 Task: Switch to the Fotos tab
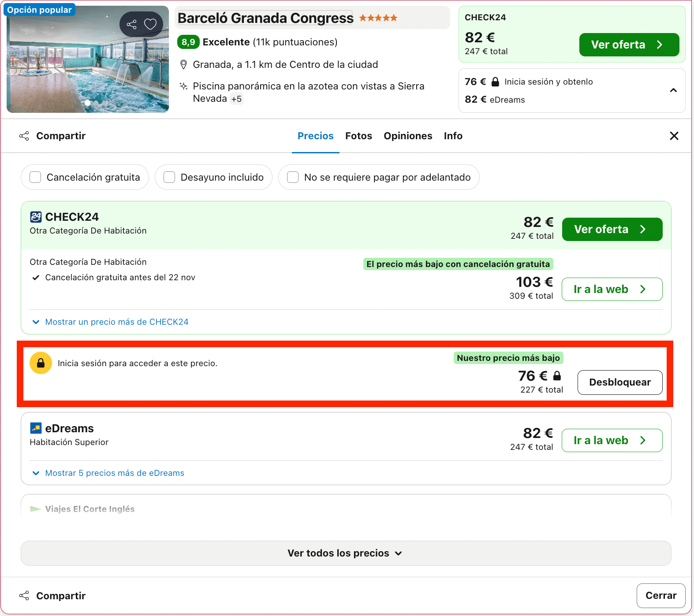(x=358, y=136)
